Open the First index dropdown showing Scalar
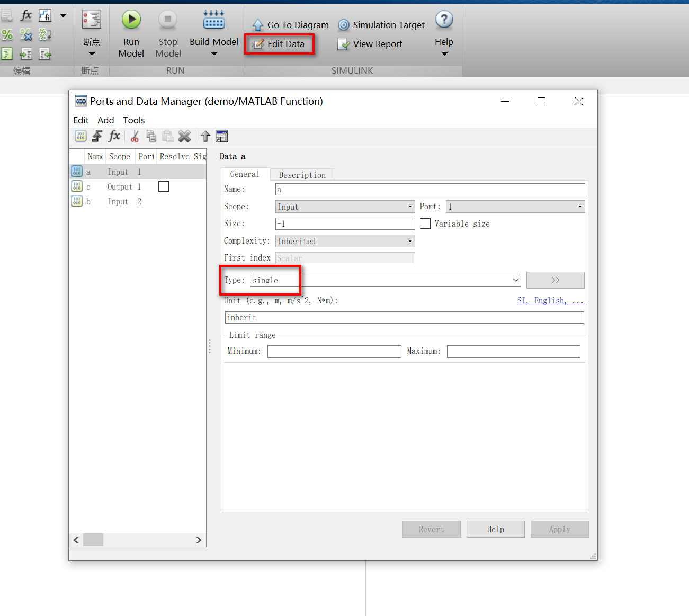The width and height of the screenshot is (689, 616). point(345,258)
